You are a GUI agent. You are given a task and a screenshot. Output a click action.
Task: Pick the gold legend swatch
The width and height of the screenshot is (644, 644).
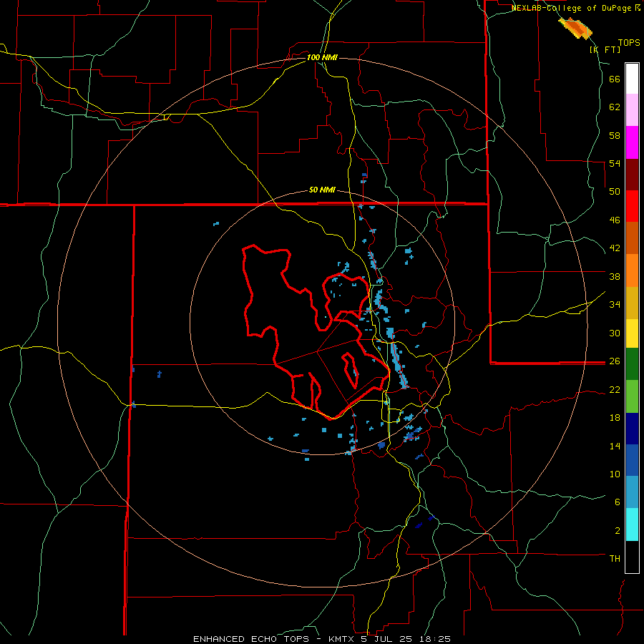point(632,303)
